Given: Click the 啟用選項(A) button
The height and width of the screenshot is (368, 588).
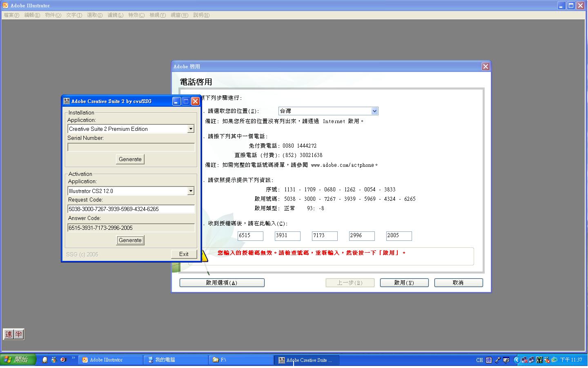Looking at the screenshot, I should pyautogui.click(x=222, y=283).
